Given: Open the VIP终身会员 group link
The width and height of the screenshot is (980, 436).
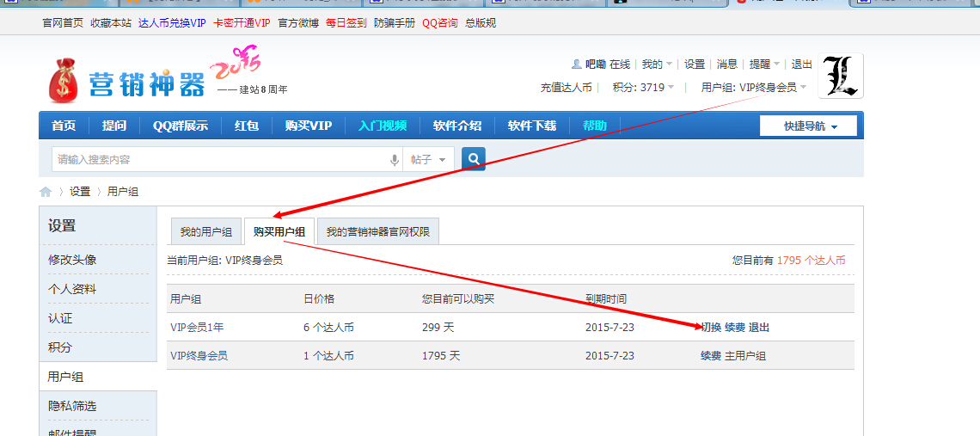Looking at the screenshot, I should pos(199,356).
